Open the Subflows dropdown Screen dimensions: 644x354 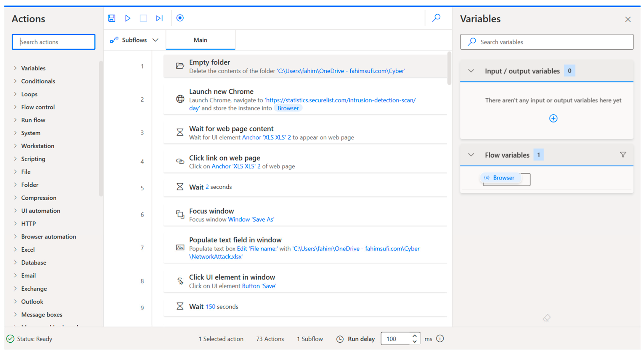[x=135, y=40]
